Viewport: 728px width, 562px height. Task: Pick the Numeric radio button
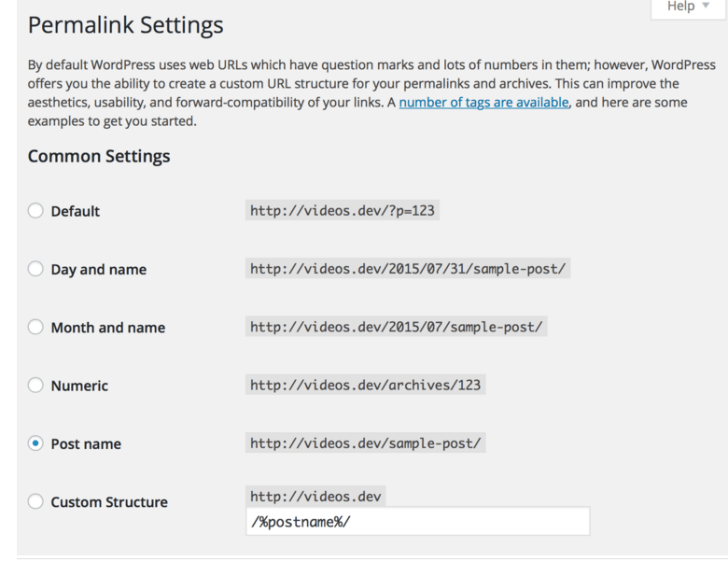coord(35,386)
